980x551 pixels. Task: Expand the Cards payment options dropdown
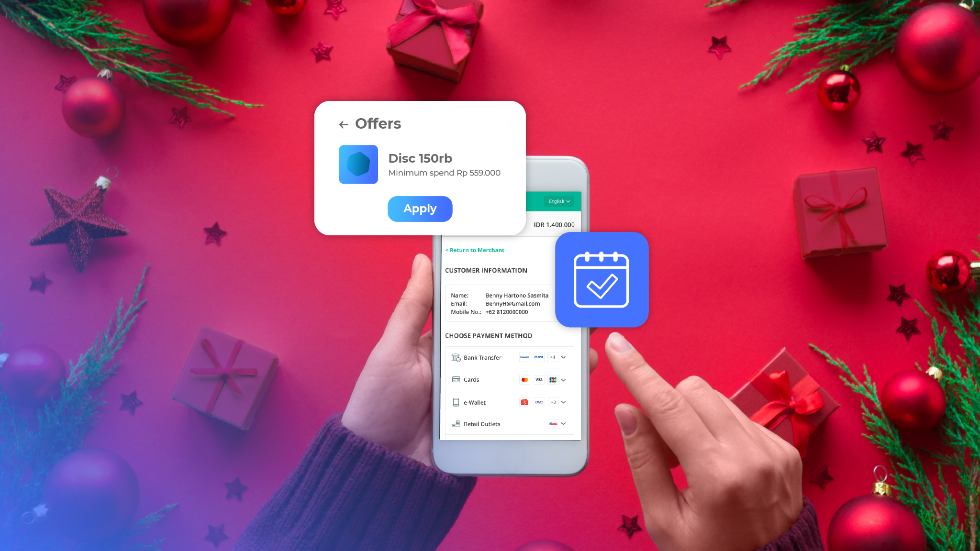[563, 379]
